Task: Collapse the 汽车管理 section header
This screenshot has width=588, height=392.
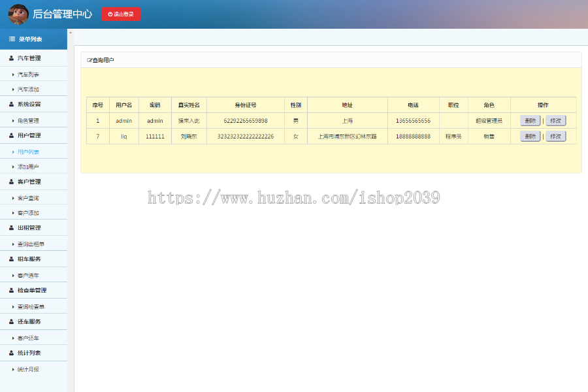Action: tap(33, 58)
